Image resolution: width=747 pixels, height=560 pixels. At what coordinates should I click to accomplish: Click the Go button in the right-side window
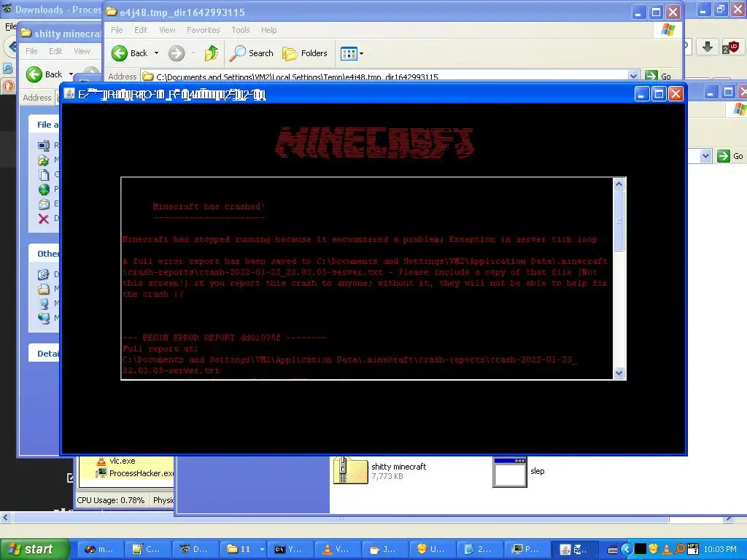tap(730, 156)
